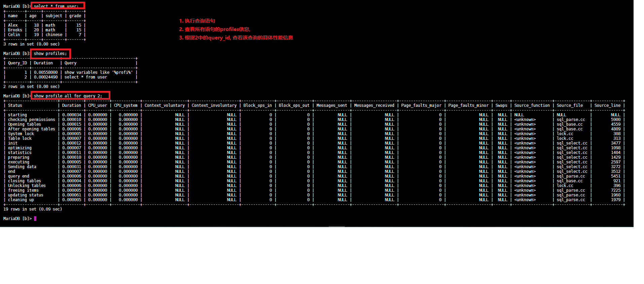The width and height of the screenshot is (644, 284).
Task: Click the 'show profile all for query 2;' command
Action: pos(68,96)
